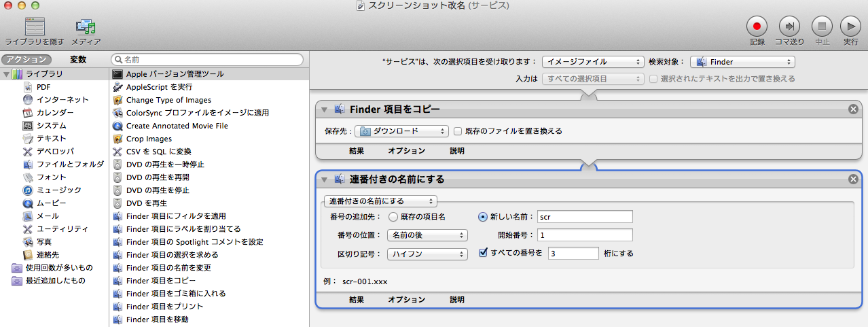Show 結果 of 連番付きの名前にする action
This screenshot has height=327, width=868.
pos(357,300)
